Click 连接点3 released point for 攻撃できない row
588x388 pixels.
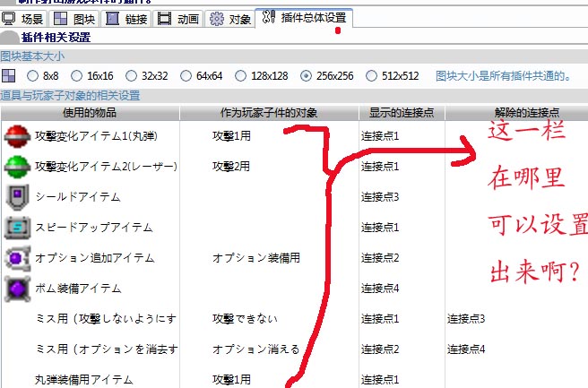coord(466,319)
